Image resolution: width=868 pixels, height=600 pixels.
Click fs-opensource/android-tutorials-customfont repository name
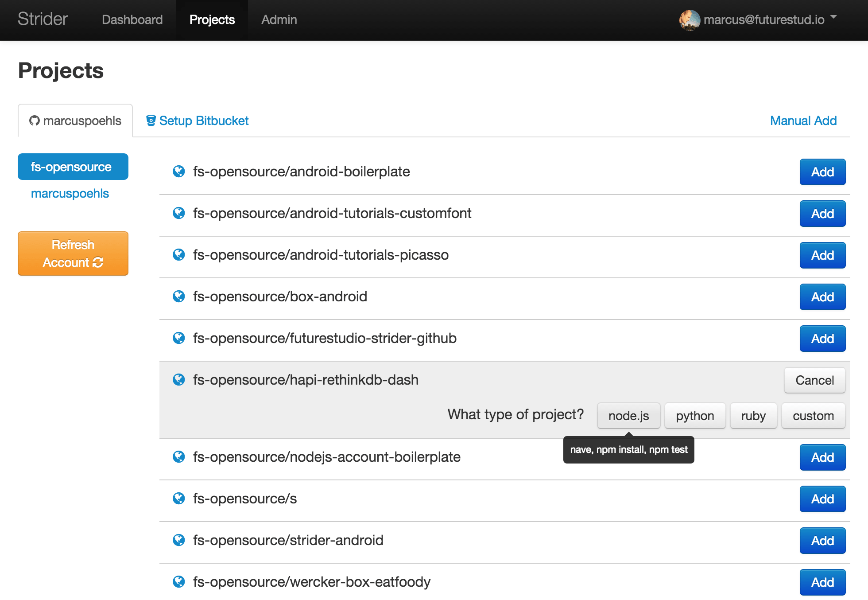coord(332,213)
